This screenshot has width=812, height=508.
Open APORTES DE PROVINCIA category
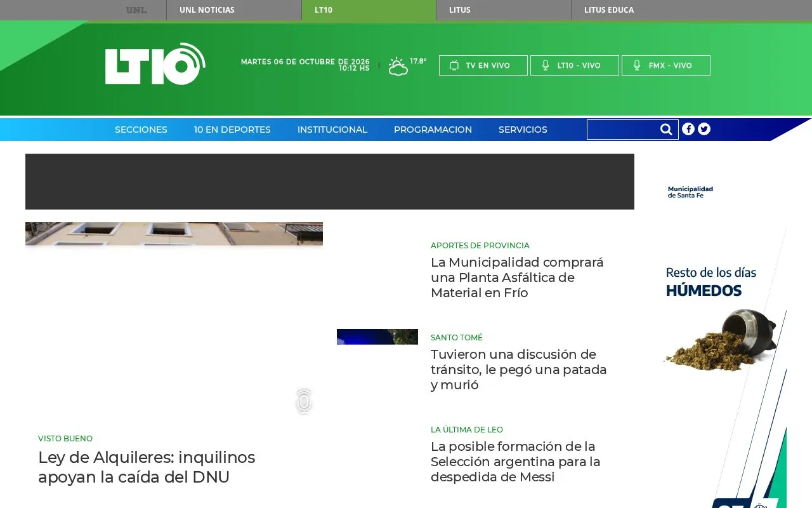480,246
